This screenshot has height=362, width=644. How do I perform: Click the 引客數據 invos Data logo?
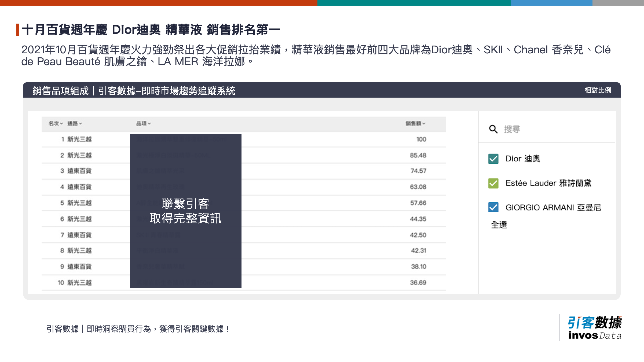tap(595, 328)
